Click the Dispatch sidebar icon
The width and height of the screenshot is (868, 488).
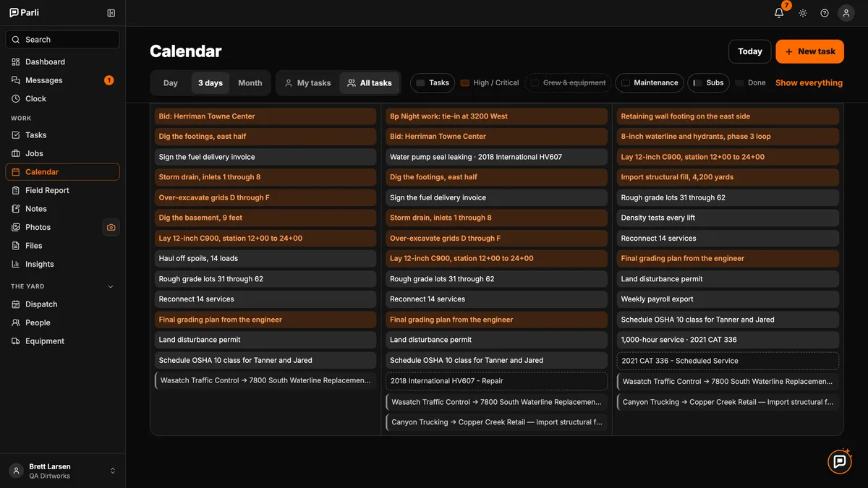click(16, 304)
